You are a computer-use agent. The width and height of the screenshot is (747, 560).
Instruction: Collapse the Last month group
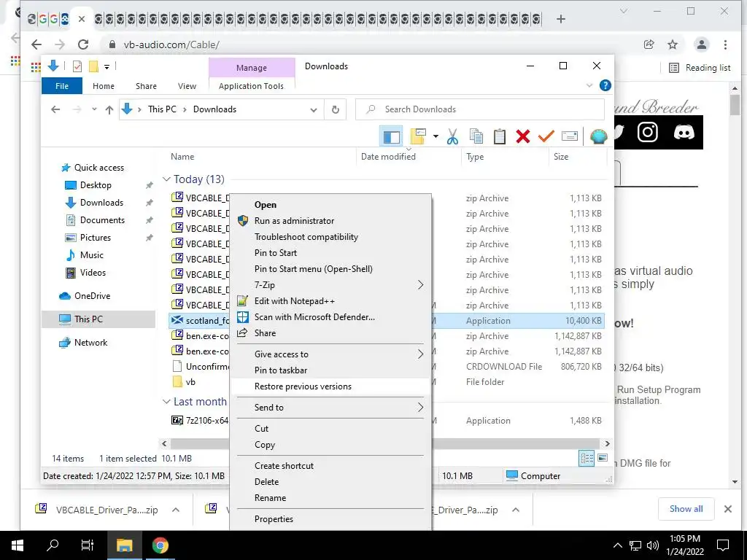pyautogui.click(x=166, y=402)
